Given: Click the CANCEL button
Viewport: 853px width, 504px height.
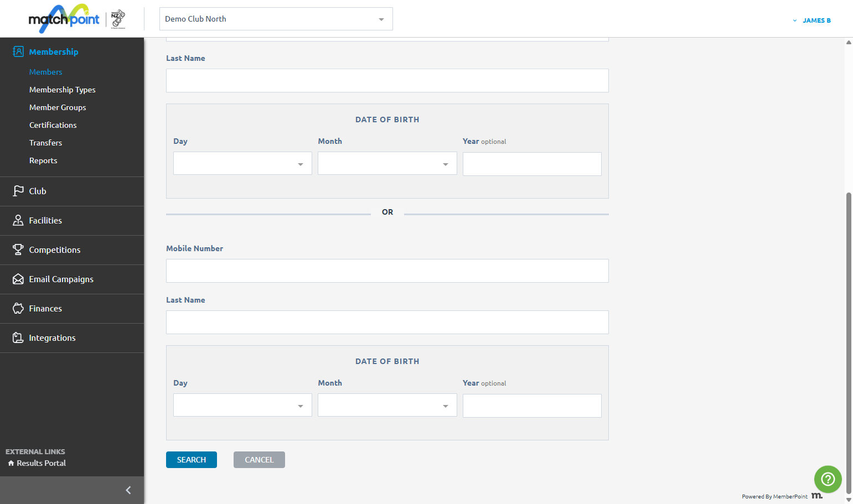Looking at the screenshot, I should point(259,460).
